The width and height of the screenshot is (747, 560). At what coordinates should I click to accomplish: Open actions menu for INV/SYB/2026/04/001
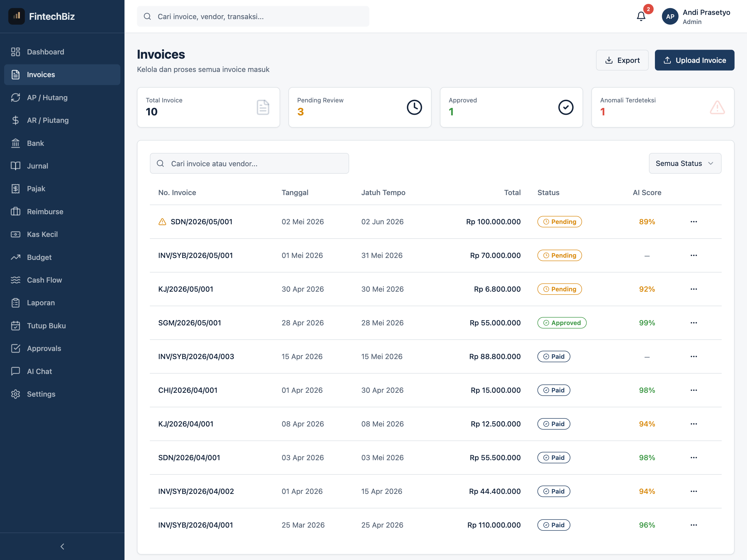coord(694,525)
